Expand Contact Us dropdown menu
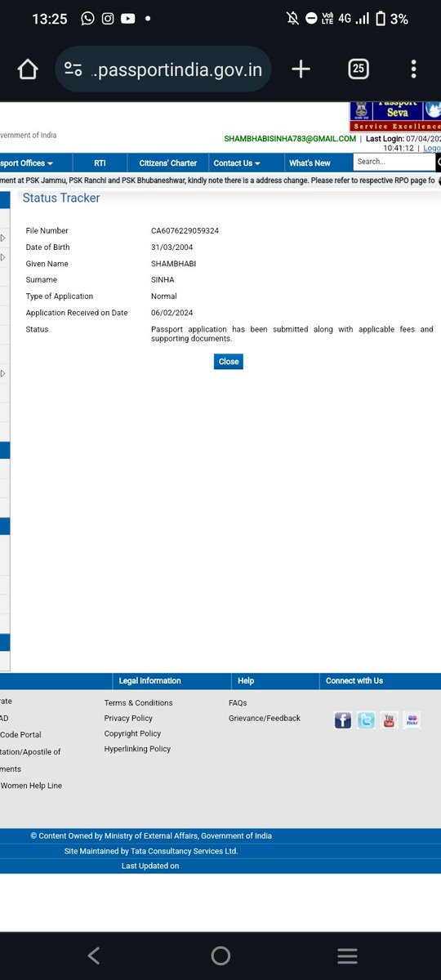 point(237,163)
